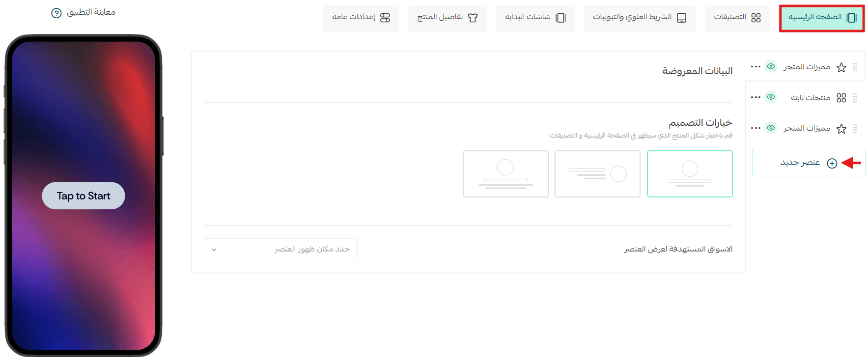Click the t-shirt icon in تفاصيل المنتج
The height and width of the screenshot is (362, 868).
(x=473, y=18)
